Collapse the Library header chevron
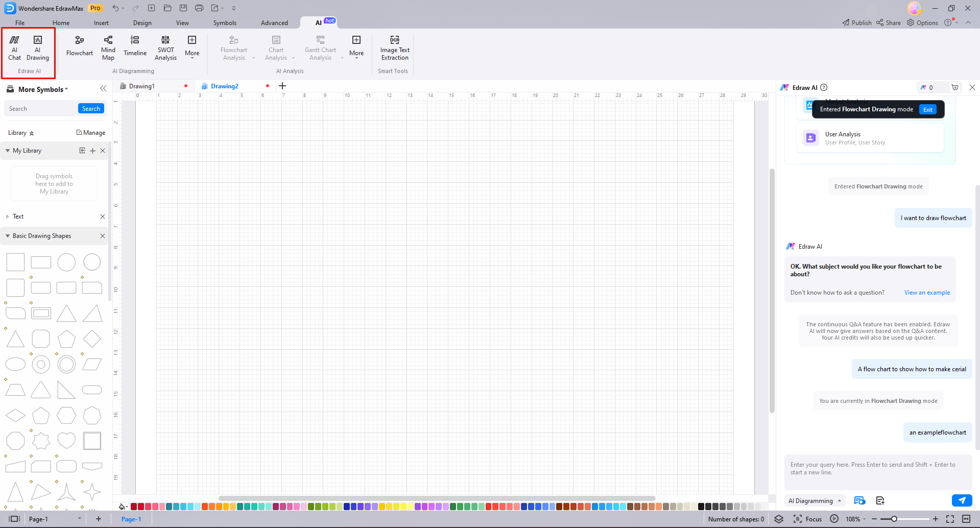 point(32,133)
